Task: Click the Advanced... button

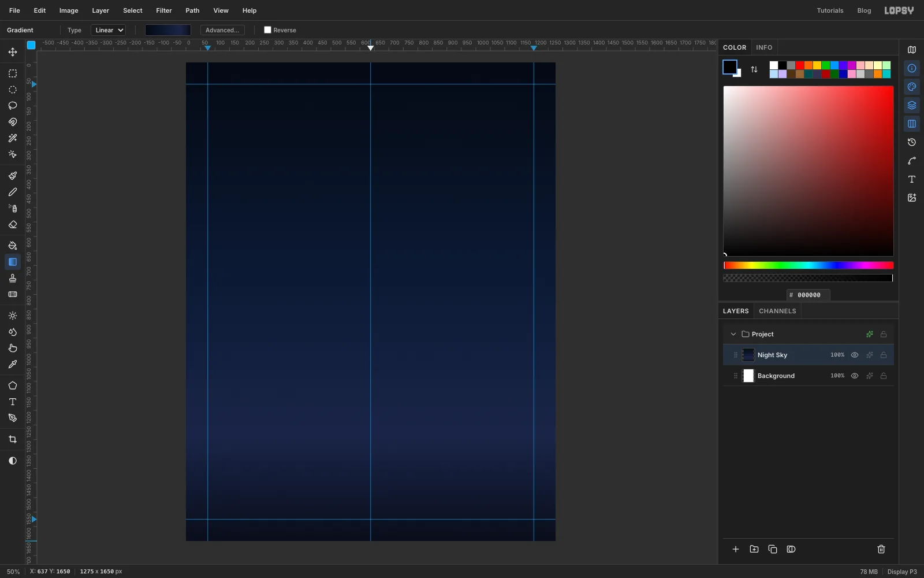Action: [x=222, y=30]
